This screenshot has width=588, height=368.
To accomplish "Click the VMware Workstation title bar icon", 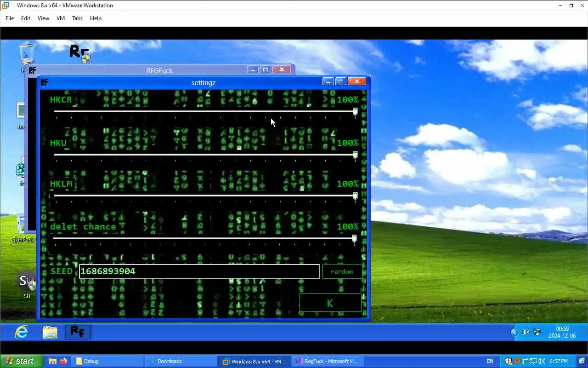I will 6,6.
